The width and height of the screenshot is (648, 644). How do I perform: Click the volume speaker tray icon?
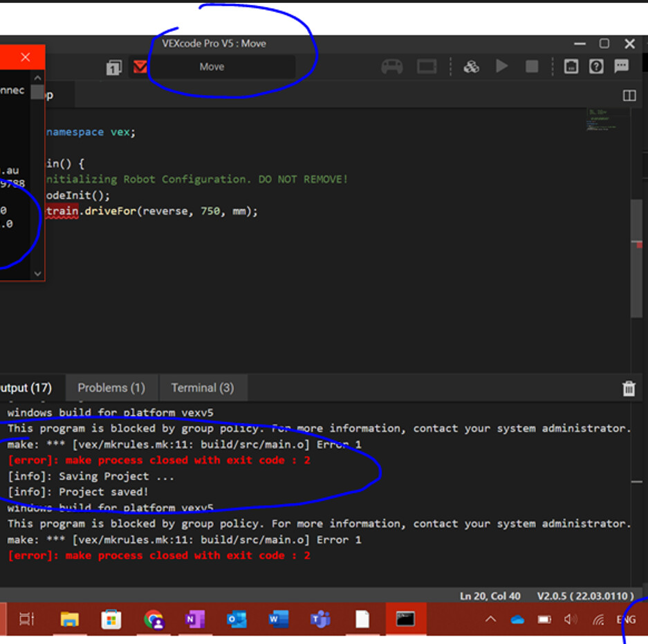coord(571,619)
